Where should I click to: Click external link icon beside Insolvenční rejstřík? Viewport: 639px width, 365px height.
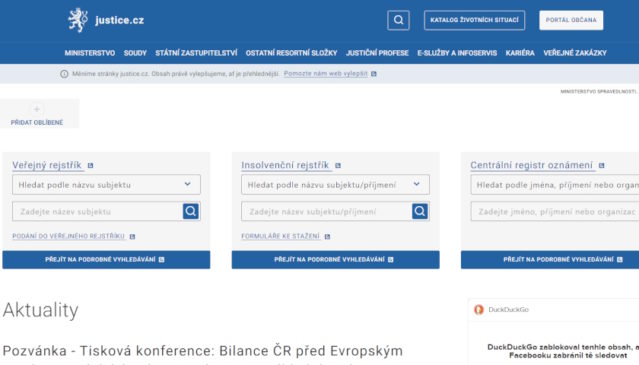[338, 165]
